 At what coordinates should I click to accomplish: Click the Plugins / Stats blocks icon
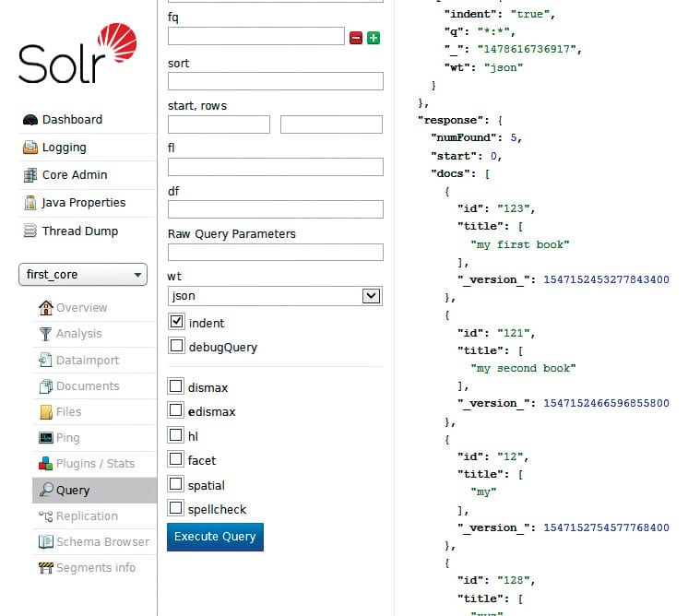pos(46,464)
